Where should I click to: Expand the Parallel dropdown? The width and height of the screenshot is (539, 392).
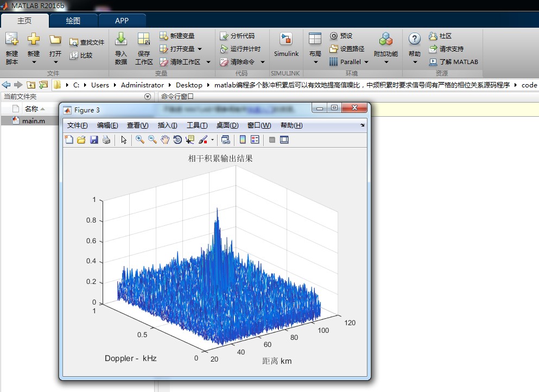pyautogui.click(x=366, y=62)
